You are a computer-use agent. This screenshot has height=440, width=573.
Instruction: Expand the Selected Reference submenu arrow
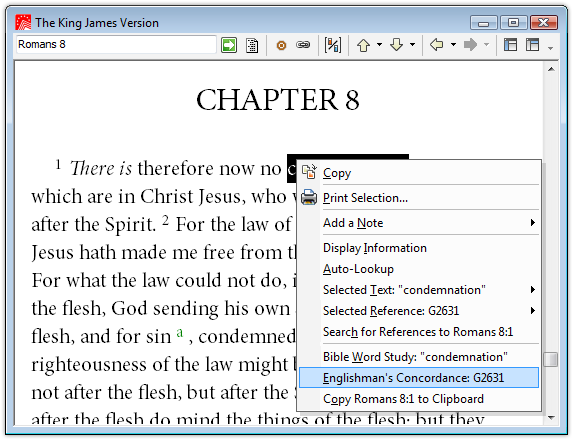533,311
